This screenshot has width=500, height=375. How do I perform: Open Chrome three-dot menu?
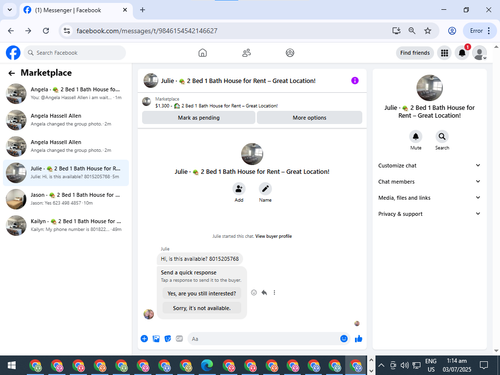[x=489, y=31]
